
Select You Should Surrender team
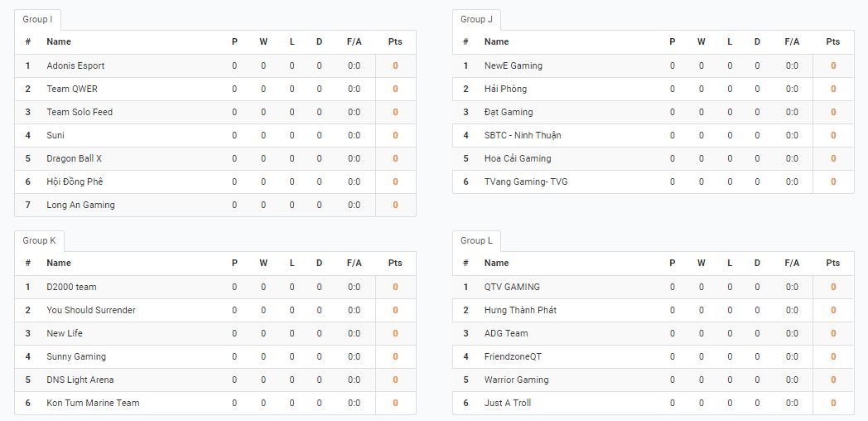pyautogui.click(x=91, y=310)
